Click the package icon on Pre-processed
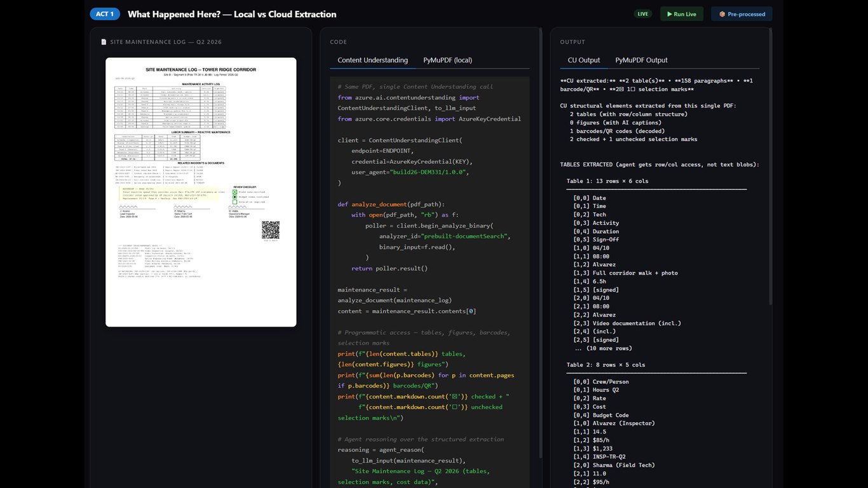 point(722,14)
